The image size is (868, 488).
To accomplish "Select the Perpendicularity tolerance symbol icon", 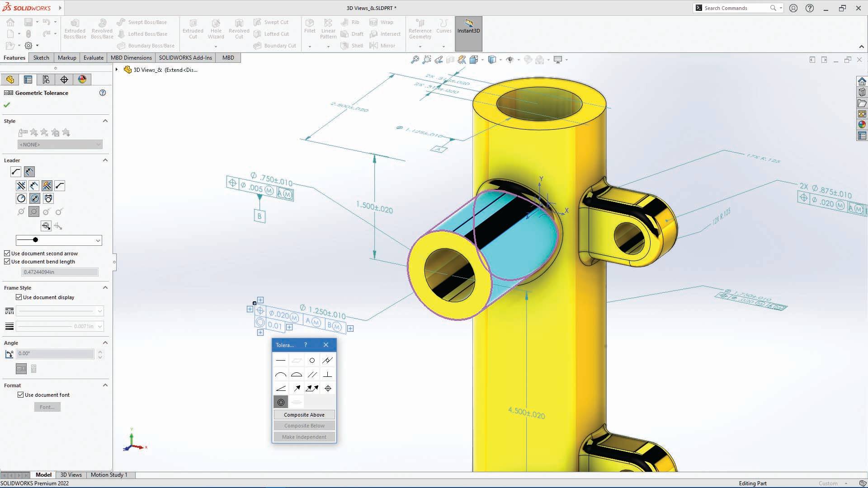I will point(327,374).
